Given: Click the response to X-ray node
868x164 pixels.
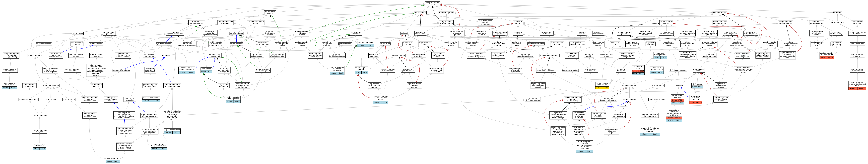Looking at the screenshot, I should pyautogui.click(x=638, y=70).
